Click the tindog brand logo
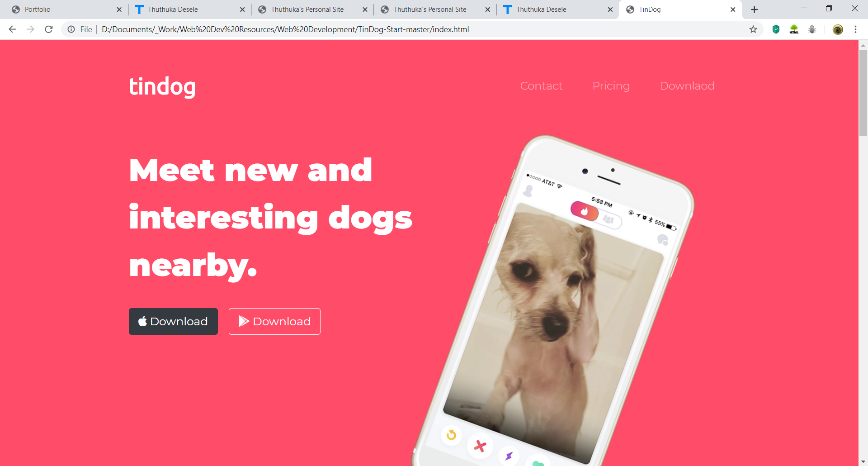This screenshot has width=868, height=466. [162, 86]
